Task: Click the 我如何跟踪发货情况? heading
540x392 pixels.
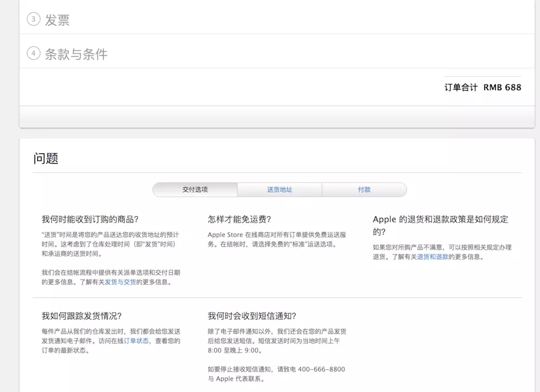Action: tap(82, 316)
